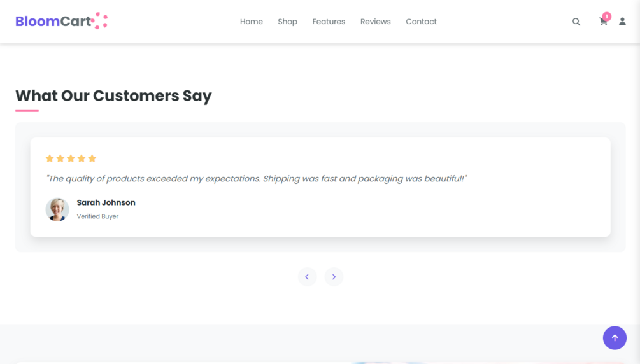Open the Contact navigation link

[x=421, y=22]
